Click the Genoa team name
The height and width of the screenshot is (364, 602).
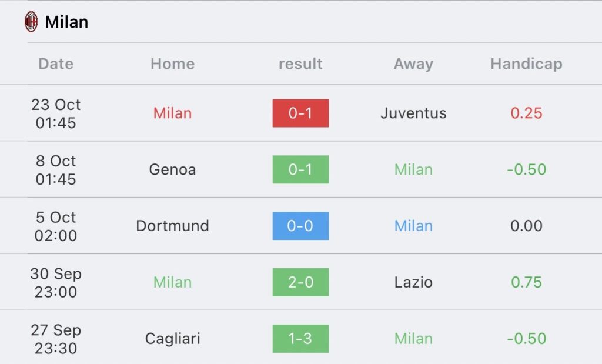[172, 169]
